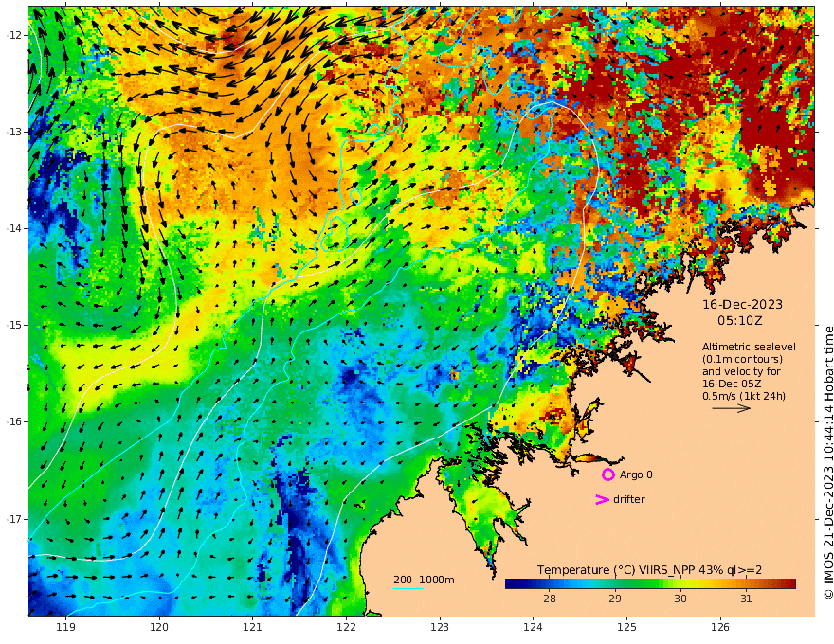Click the longitude axis label 120

coord(159,628)
